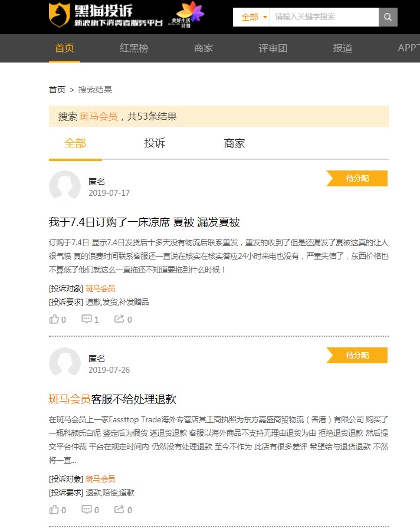Like the 客服不给处理退款 complaint

57,510
